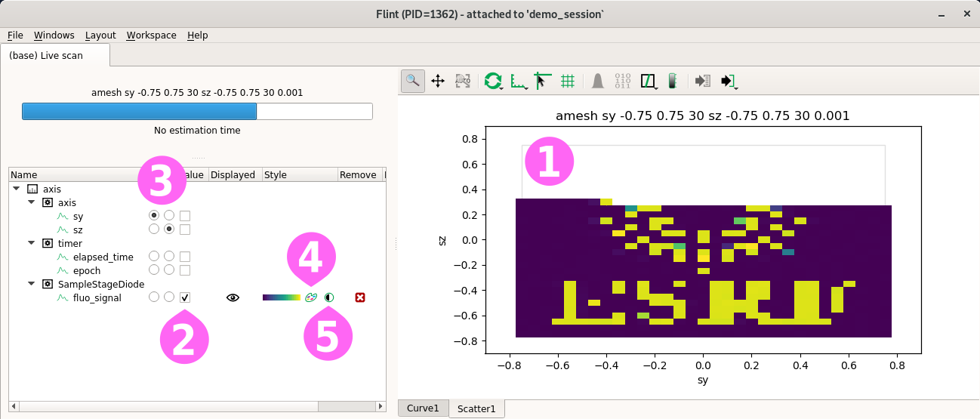
Task: Open the File menu
Action: click(15, 35)
